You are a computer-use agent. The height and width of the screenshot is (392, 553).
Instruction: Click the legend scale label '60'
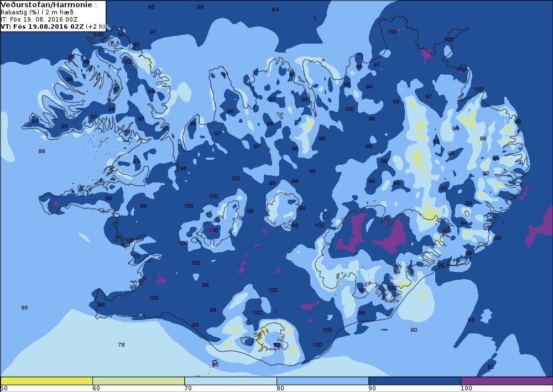(96, 389)
